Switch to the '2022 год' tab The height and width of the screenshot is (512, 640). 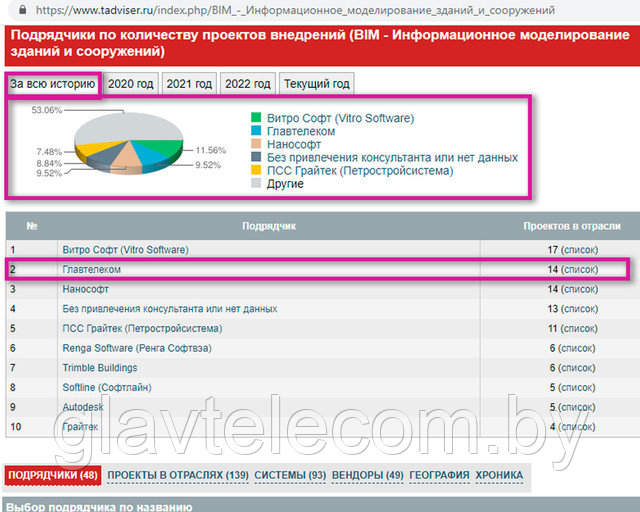[248, 84]
